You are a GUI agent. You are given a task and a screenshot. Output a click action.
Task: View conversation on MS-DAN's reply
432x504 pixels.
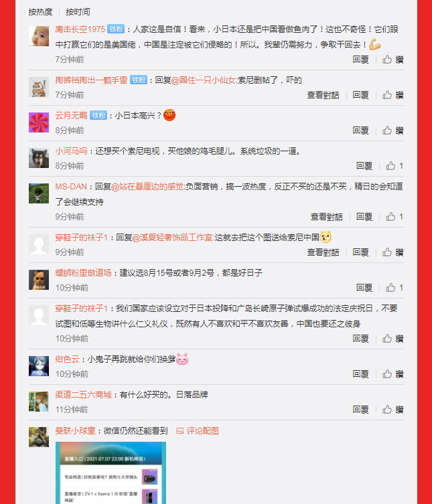(326, 217)
